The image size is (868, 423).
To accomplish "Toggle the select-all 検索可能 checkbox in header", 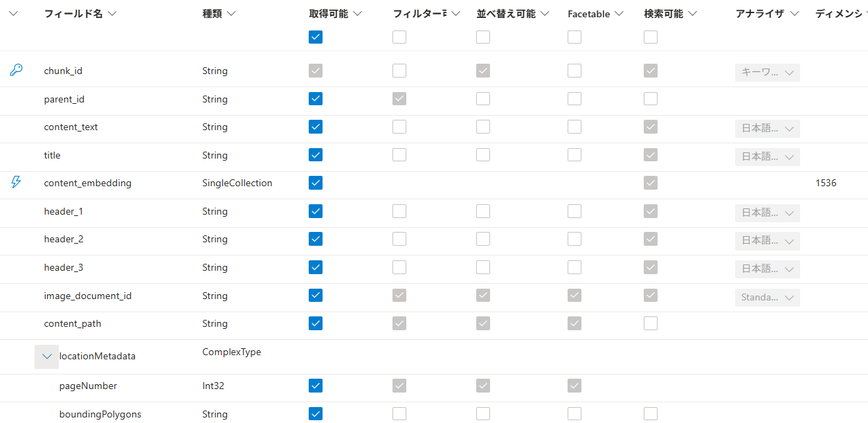I will (x=651, y=37).
